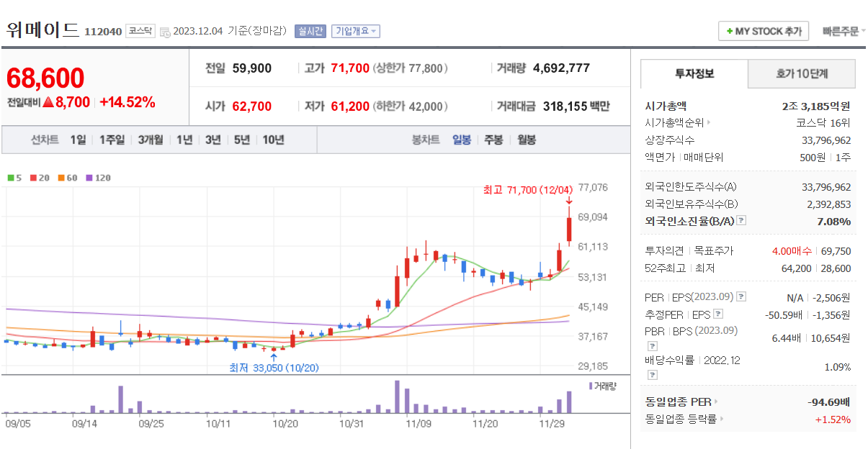Add stock with MY STOCK 추가 button

(764, 31)
